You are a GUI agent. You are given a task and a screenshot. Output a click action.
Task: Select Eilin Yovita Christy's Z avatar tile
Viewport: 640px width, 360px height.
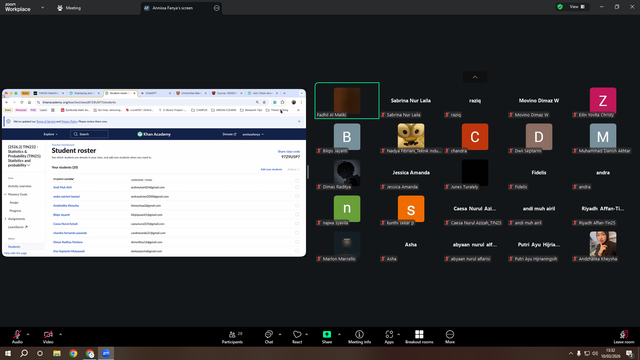[603, 100]
